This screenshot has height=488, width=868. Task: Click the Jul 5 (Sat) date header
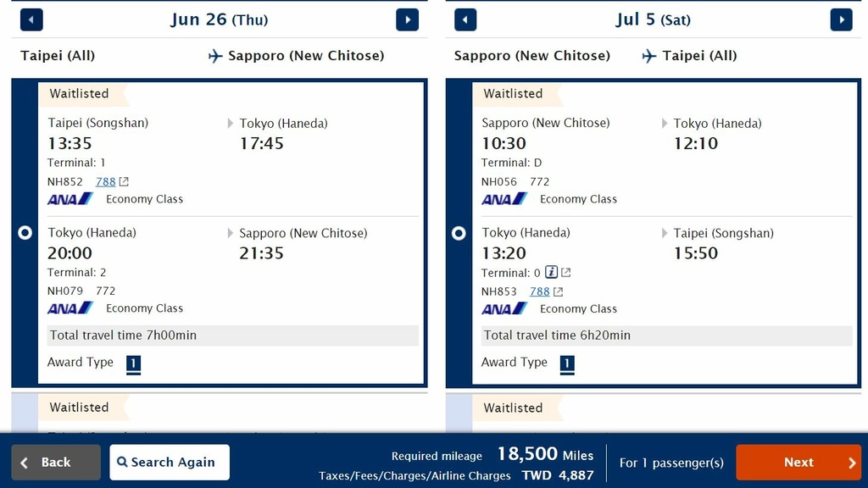tap(653, 19)
